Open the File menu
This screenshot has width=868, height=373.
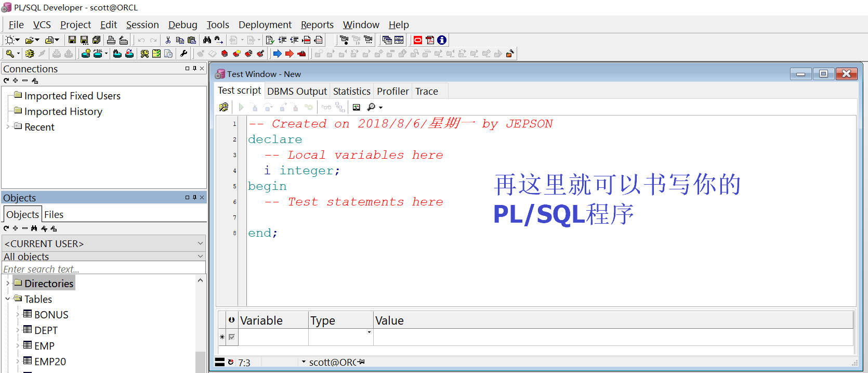(x=16, y=24)
